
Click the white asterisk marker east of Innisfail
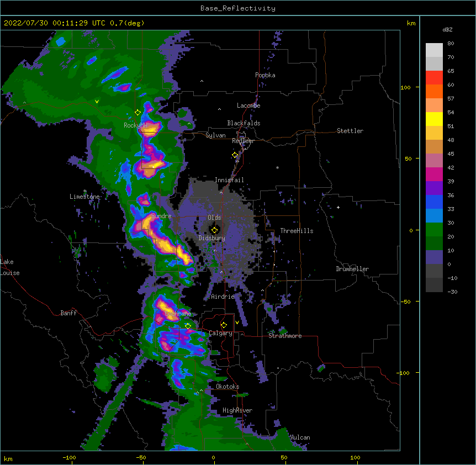pos(277,167)
